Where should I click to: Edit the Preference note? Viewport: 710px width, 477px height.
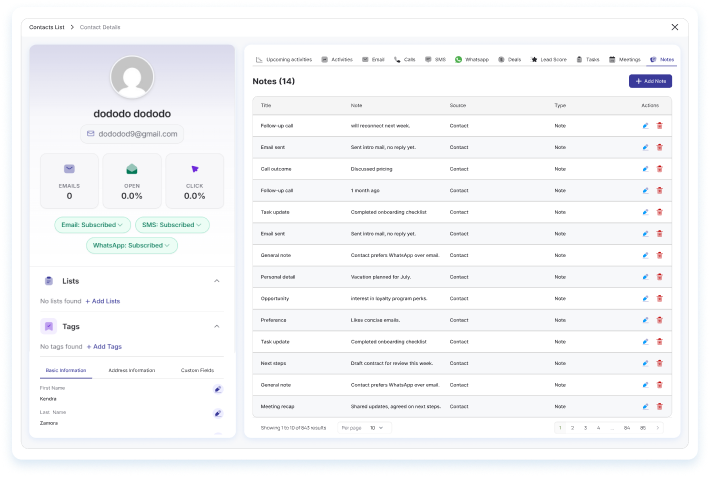pyautogui.click(x=645, y=320)
